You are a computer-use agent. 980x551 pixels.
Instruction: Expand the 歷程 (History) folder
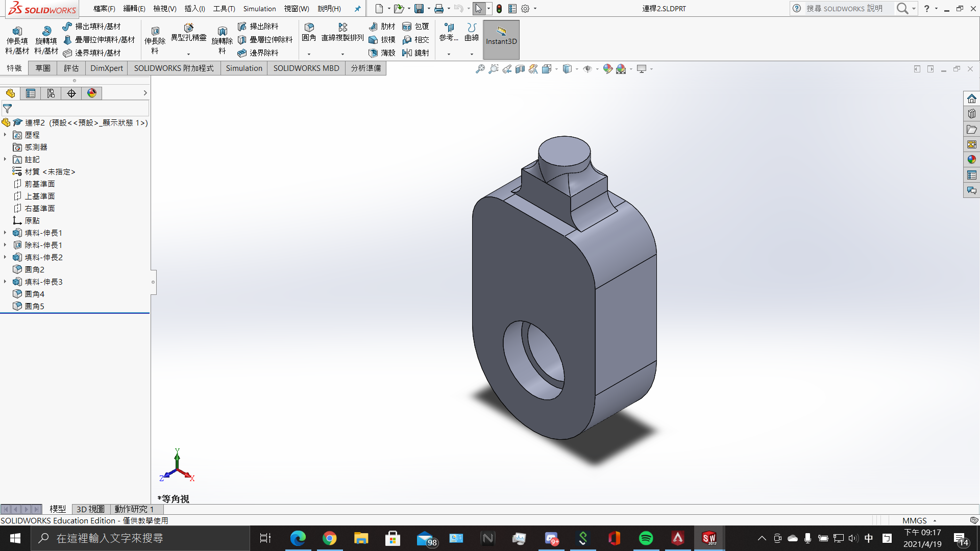[5, 135]
